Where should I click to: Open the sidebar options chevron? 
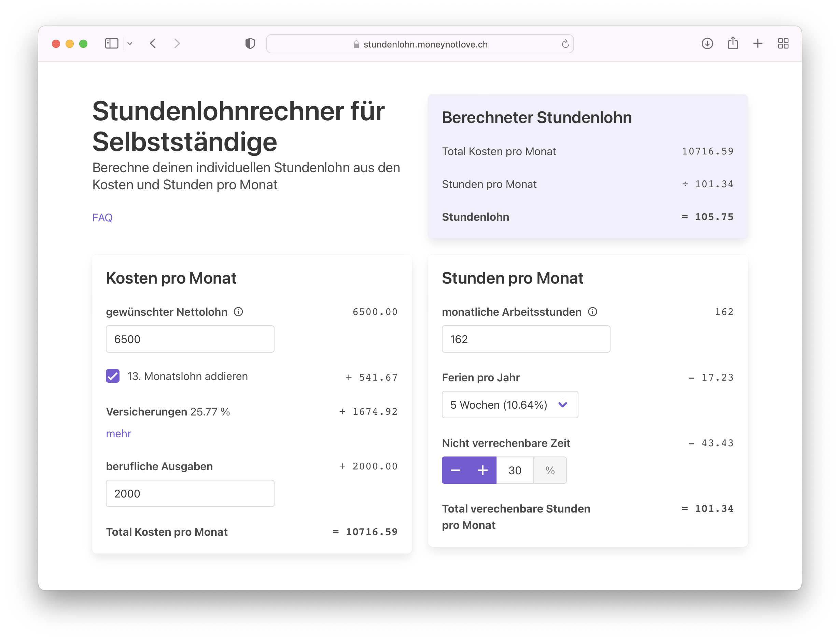point(130,43)
